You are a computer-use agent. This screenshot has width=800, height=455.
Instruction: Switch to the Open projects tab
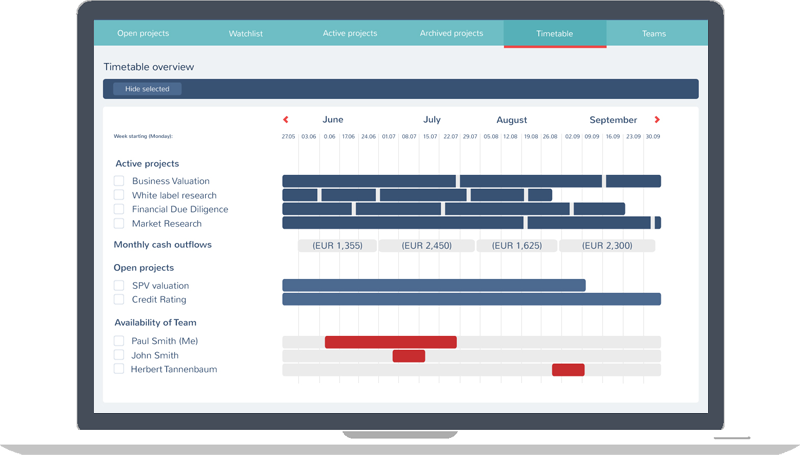pyautogui.click(x=142, y=34)
